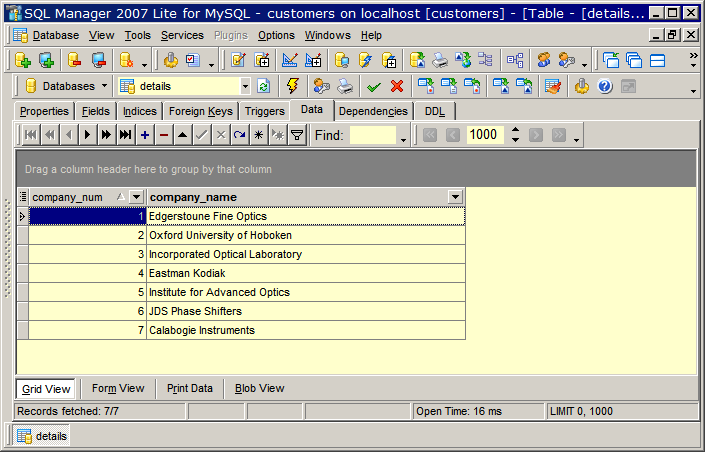Viewport: 705px width, 452px height.
Task: Click the refresh data curved arrow icon
Action: pyautogui.click(x=239, y=134)
